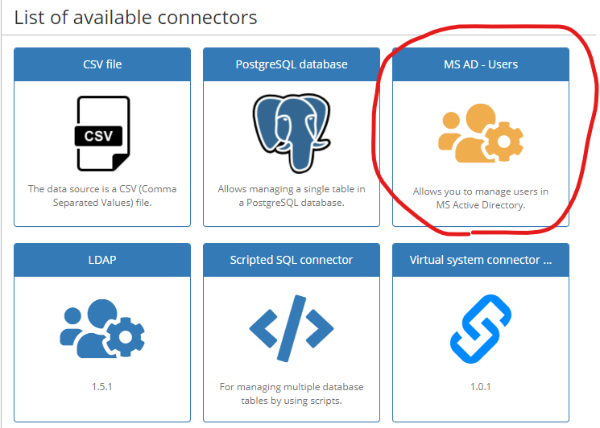Click the Virtual system chain link icon
Image resolution: width=600 pixels, height=428 pixels.
pos(481,329)
